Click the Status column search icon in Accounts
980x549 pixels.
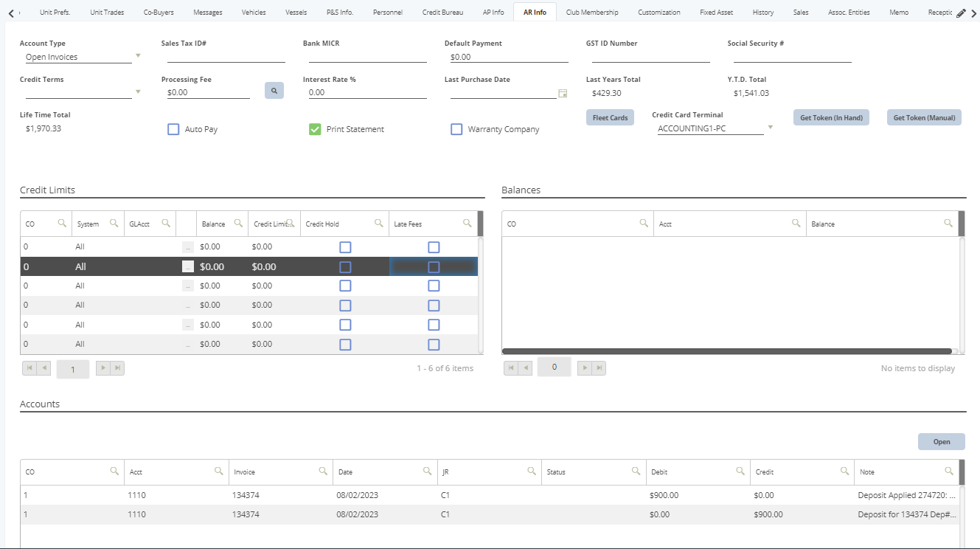coord(636,471)
